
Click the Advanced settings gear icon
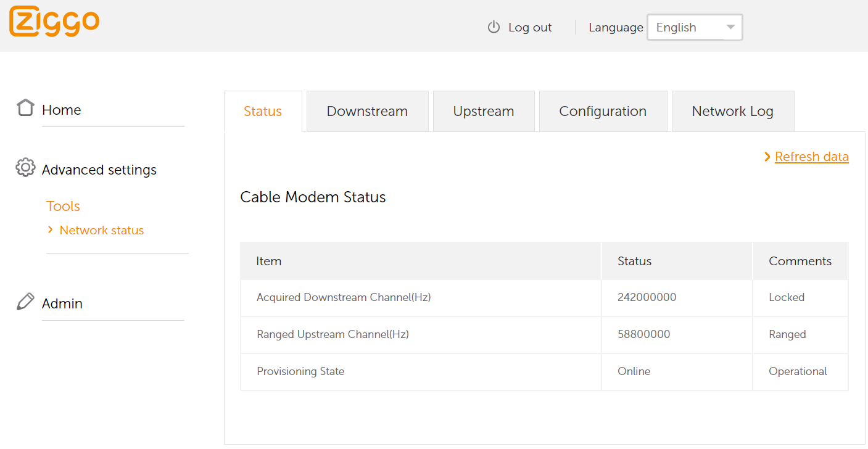pos(25,168)
